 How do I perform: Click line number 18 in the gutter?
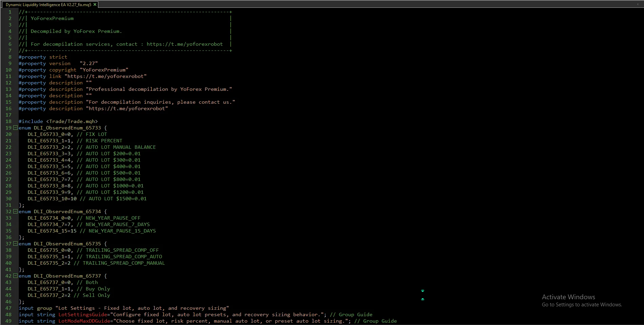8,121
